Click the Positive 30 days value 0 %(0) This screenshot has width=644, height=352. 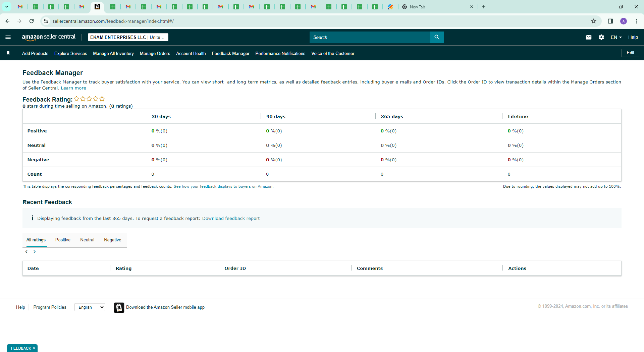pos(159,131)
